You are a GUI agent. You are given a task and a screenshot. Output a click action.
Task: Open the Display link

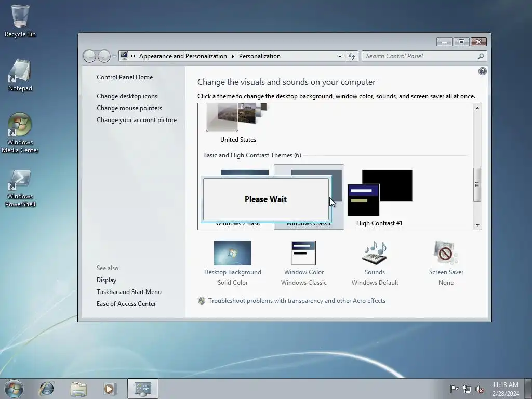tap(106, 280)
